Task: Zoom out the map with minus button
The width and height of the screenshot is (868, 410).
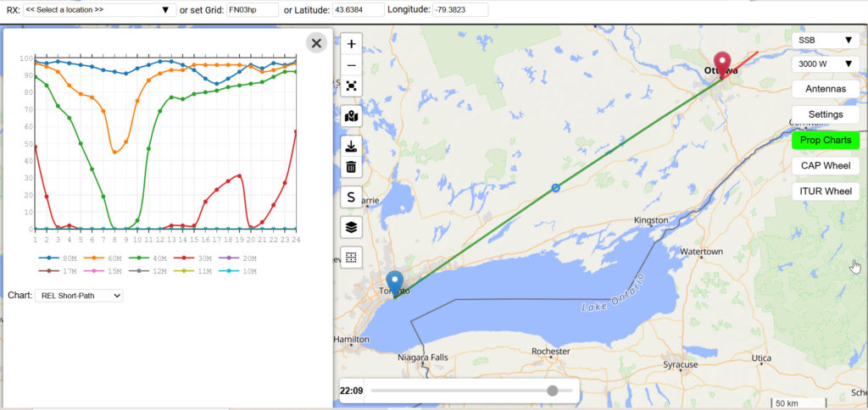Action: [351, 65]
